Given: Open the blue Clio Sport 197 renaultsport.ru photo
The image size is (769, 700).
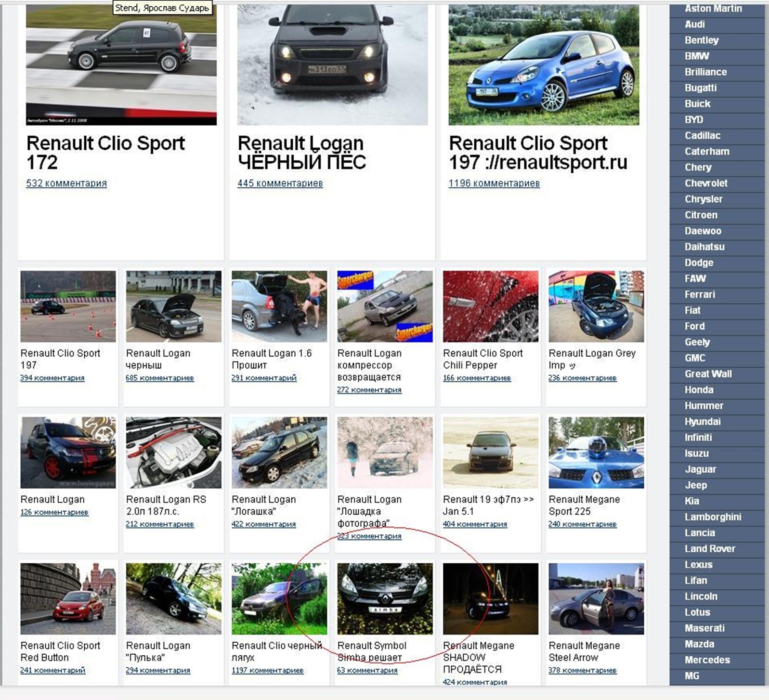Looking at the screenshot, I should tap(544, 65).
